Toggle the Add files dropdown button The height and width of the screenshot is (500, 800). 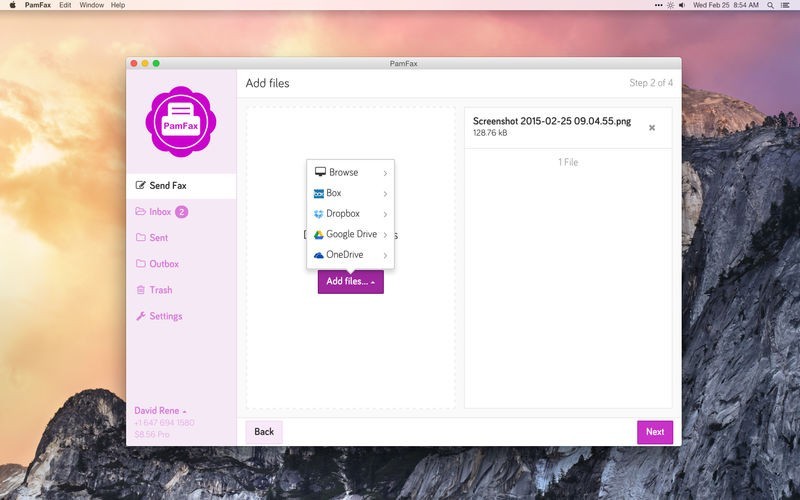[x=350, y=282]
